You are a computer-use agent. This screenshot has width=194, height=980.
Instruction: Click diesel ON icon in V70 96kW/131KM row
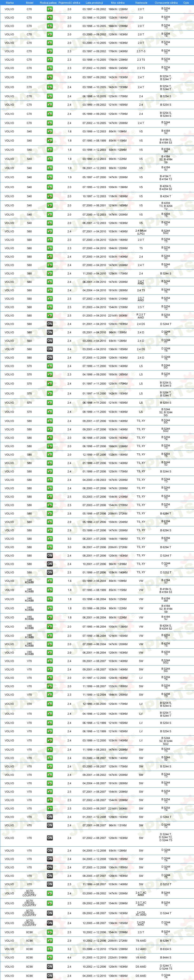(50, 826)
